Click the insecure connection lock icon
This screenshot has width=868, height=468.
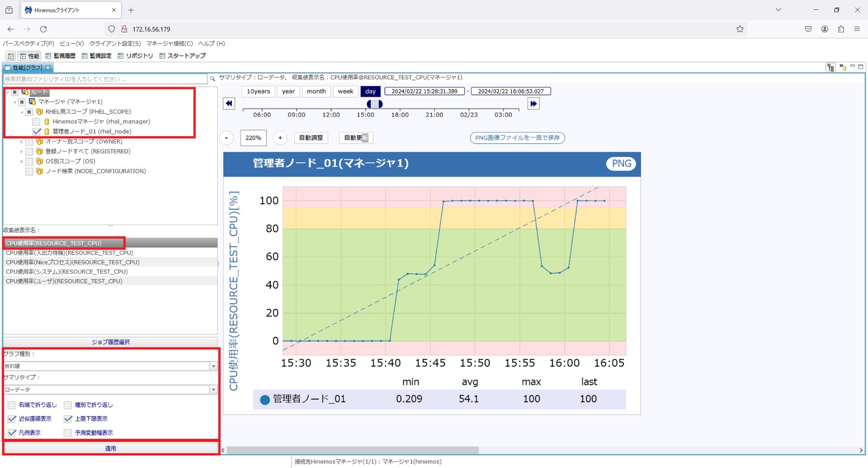124,29
